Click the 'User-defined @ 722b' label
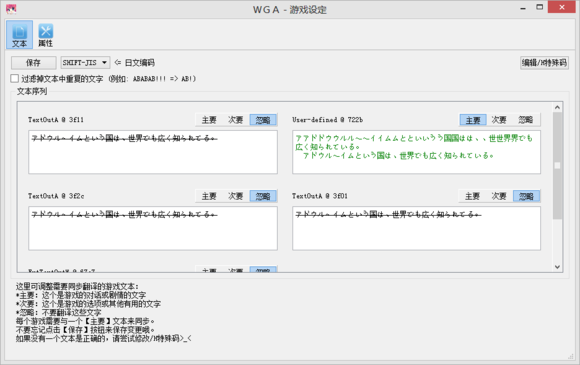Screen dimensions: 580x365 327,120
